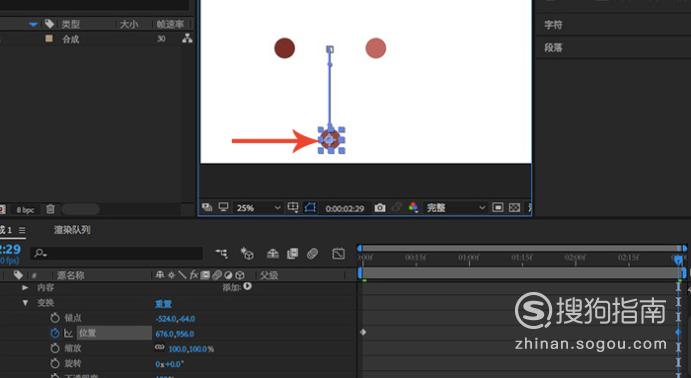
Task: Click the timeline search field
Action: pyautogui.click(x=117, y=253)
